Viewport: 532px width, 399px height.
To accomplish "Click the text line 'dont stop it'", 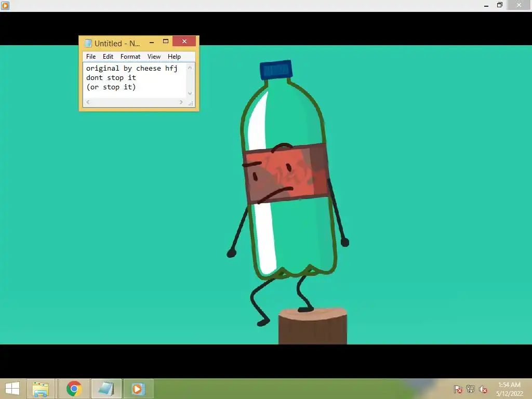I will (111, 78).
